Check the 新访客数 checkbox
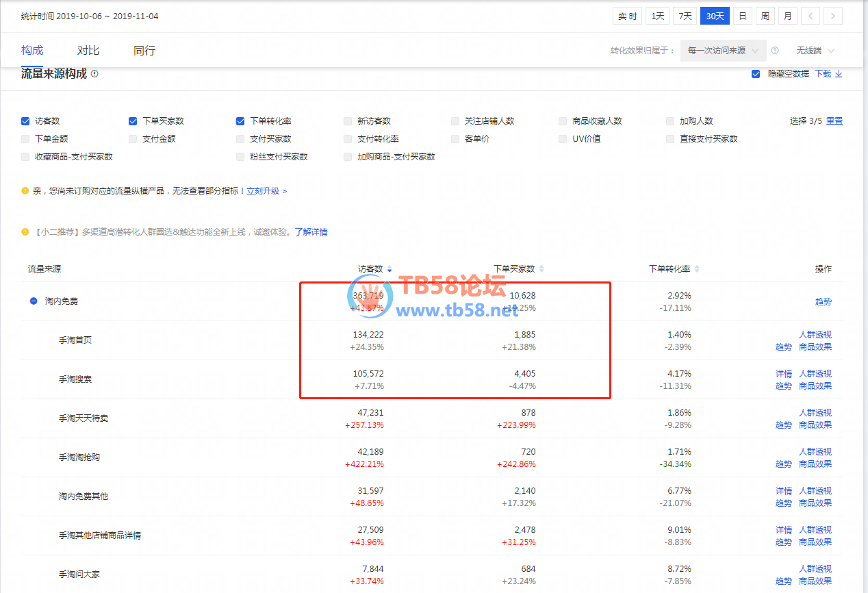The height and width of the screenshot is (593, 868). click(348, 121)
